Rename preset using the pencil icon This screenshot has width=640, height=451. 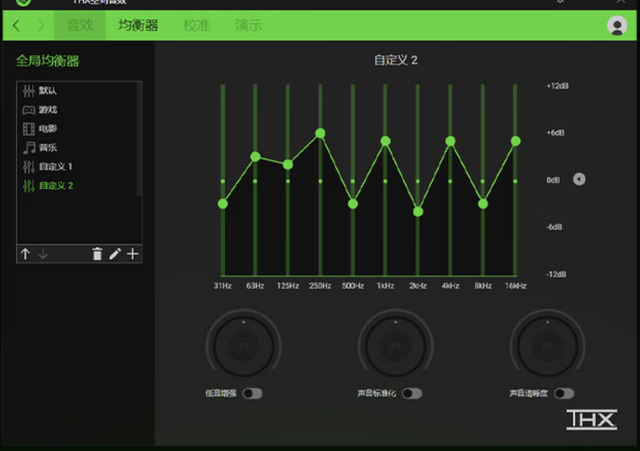115,254
